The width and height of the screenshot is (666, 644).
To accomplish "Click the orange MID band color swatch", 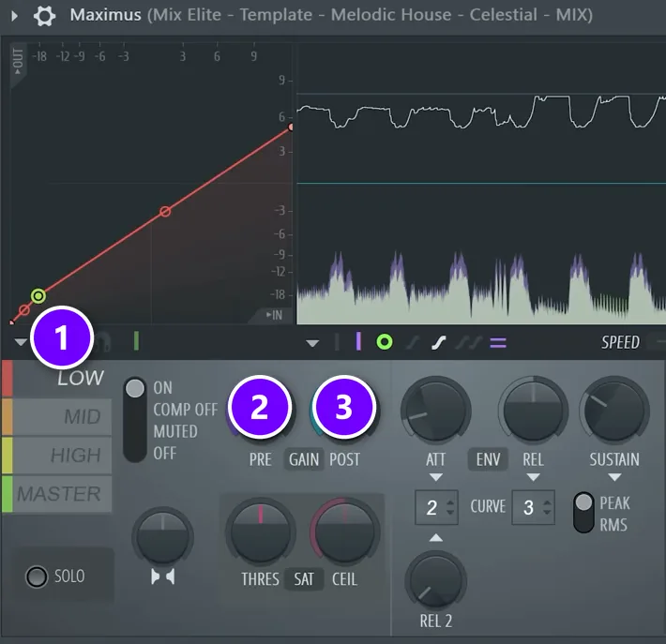I will pos(7,417).
